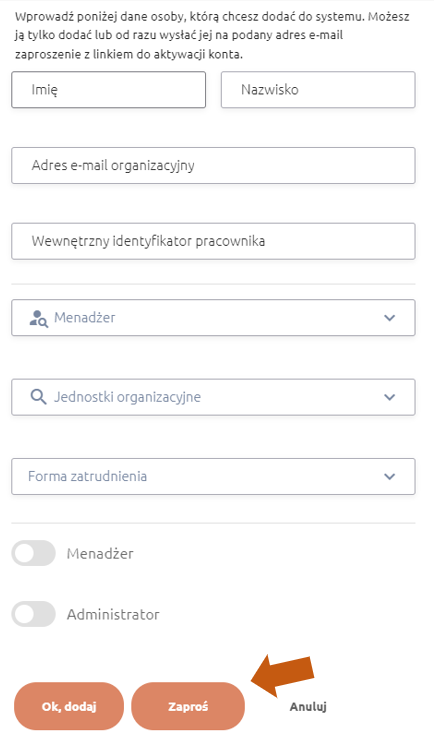Focus the Nazwisko input field
The image size is (434, 747).
pyautogui.click(x=318, y=90)
